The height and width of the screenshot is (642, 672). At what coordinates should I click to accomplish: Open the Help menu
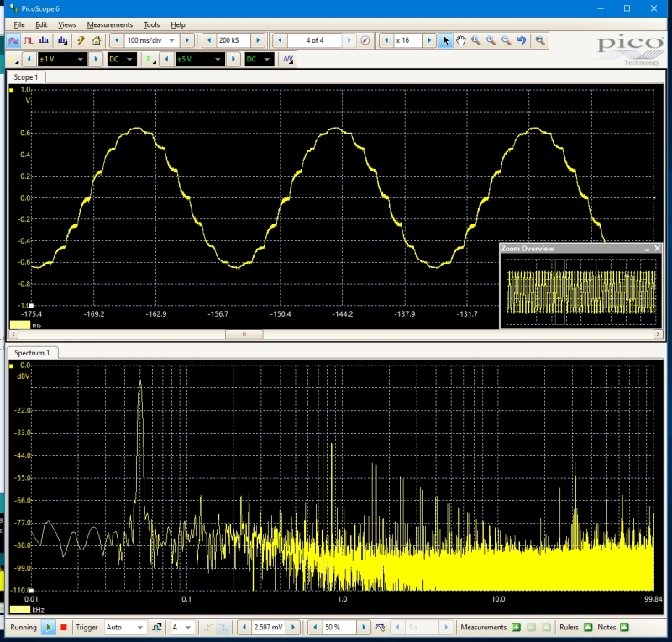(x=178, y=25)
